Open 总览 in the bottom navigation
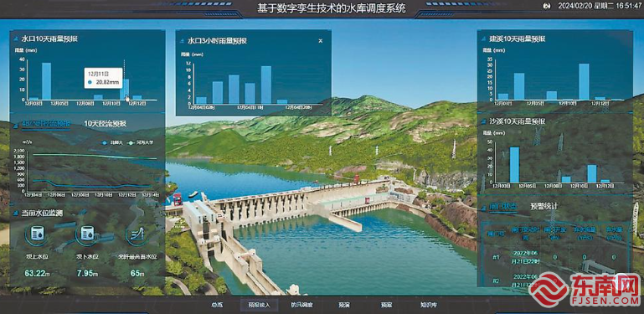Screen dimensions: 644x314 (x=217, y=305)
